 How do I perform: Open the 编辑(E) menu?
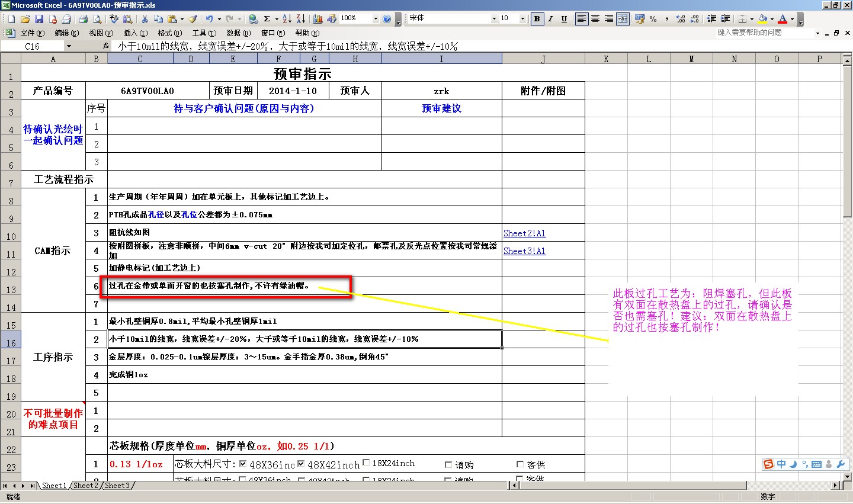pos(66,33)
